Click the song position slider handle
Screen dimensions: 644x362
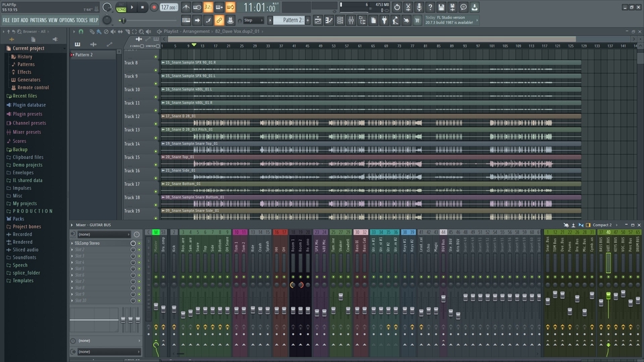point(122,20)
